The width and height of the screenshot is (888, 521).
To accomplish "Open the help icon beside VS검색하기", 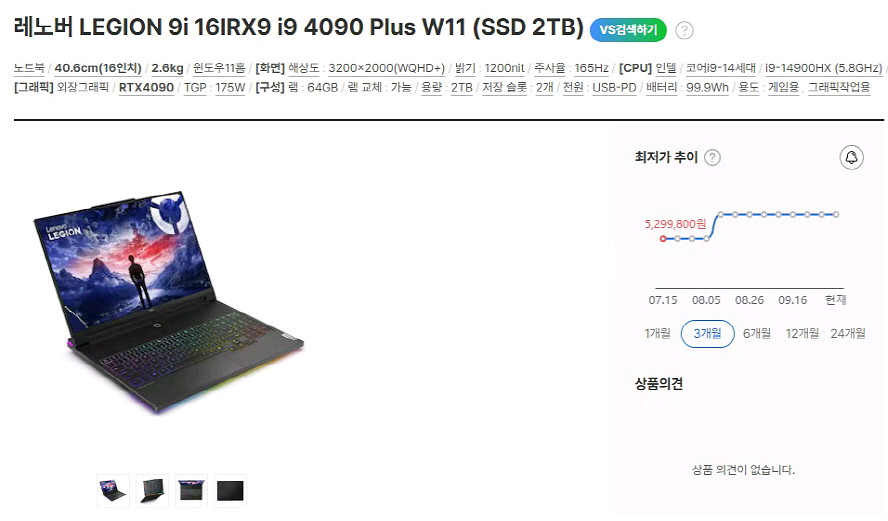I will (x=684, y=30).
